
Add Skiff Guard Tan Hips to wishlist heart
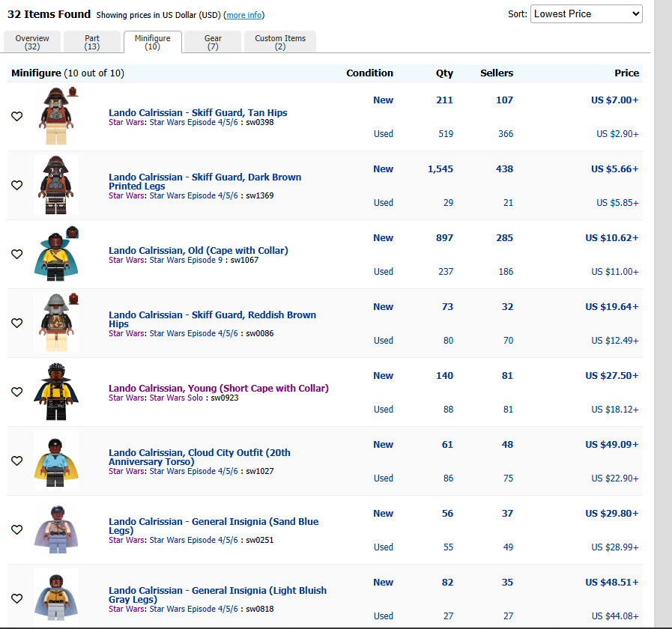16,116
